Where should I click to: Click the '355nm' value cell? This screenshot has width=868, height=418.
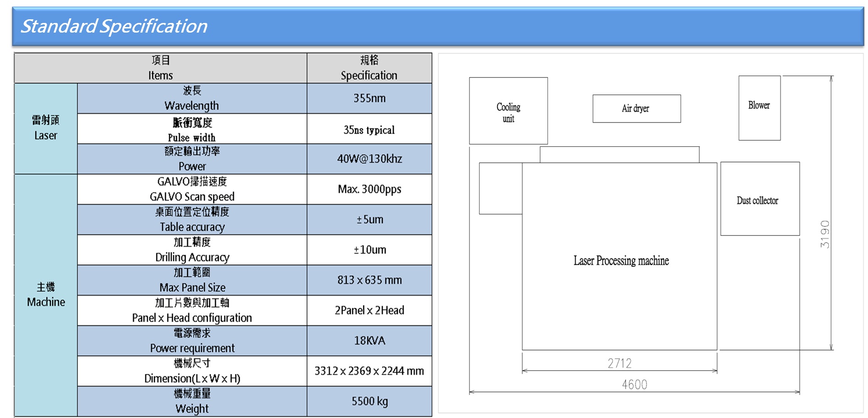370,98
